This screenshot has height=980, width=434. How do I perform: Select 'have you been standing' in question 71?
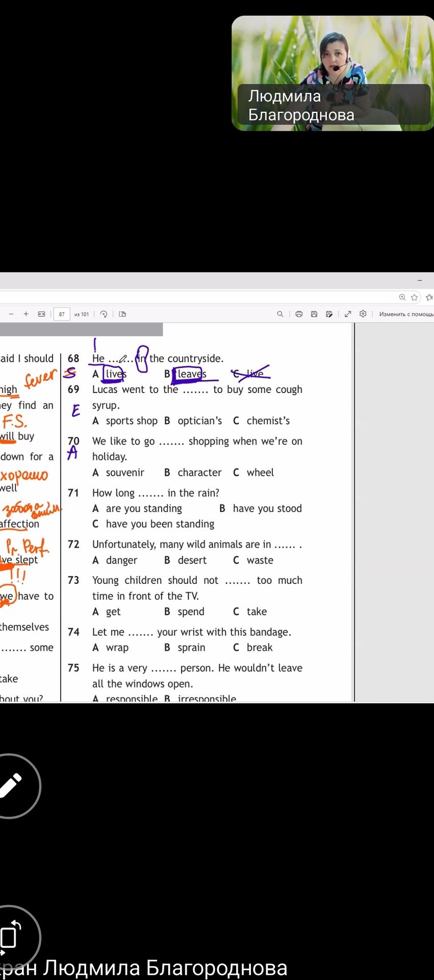click(x=154, y=524)
